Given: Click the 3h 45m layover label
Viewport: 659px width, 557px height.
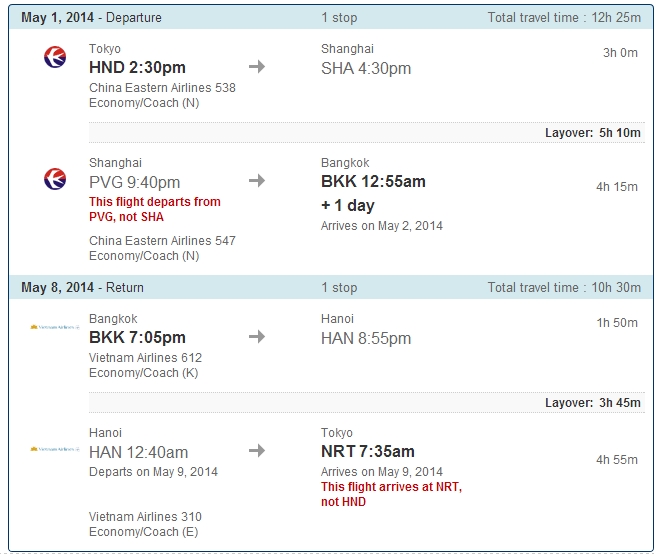Looking at the screenshot, I should click(592, 403).
